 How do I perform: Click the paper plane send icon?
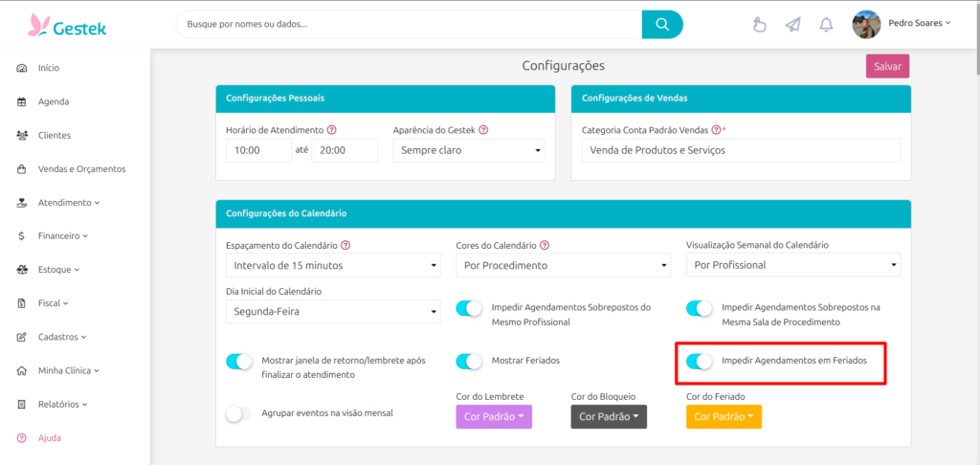(x=792, y=25)
